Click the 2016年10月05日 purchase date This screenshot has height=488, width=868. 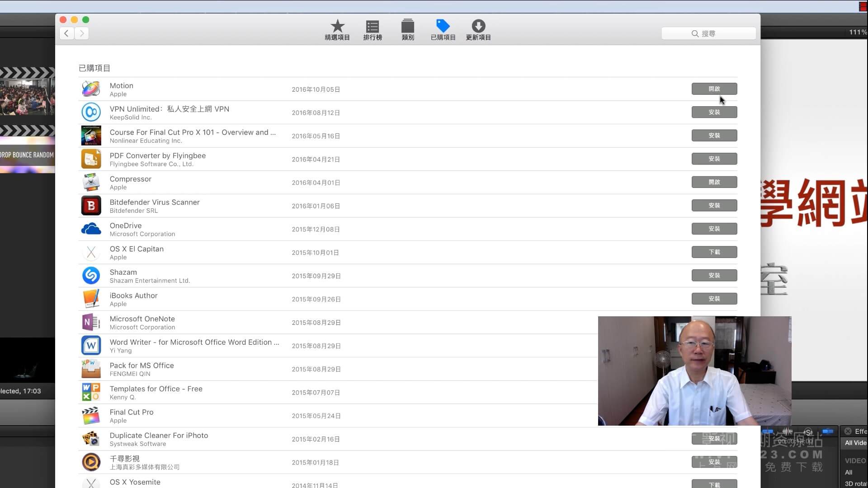(316, 89)
